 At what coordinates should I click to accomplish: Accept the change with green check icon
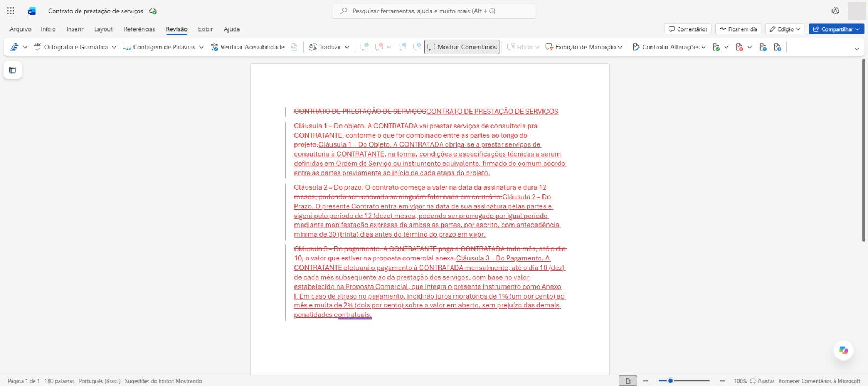(x=716, y=47)
